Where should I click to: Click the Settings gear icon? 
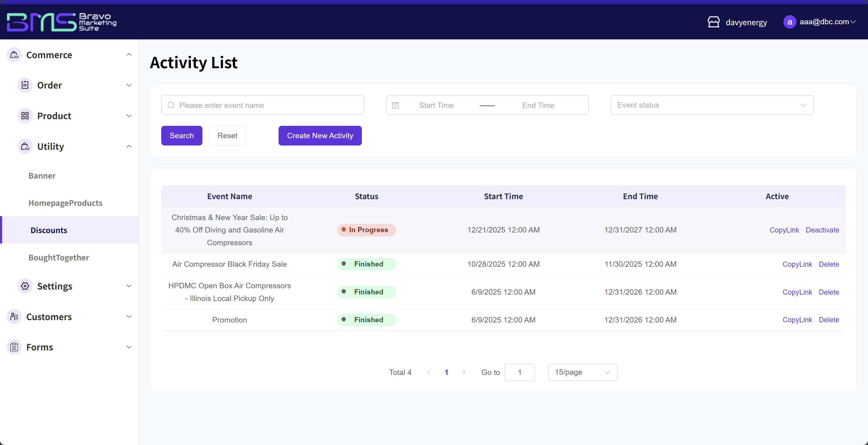point(25,286)
